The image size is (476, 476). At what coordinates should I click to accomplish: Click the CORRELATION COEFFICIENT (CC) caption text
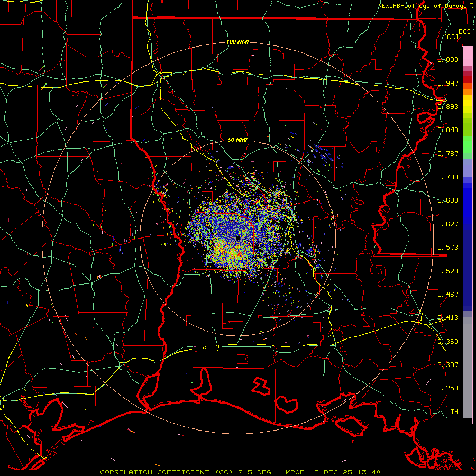[167, 472]
